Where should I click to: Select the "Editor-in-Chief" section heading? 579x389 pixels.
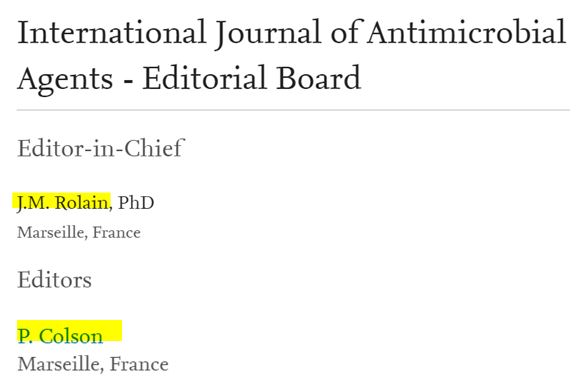(x=100, y=149)
